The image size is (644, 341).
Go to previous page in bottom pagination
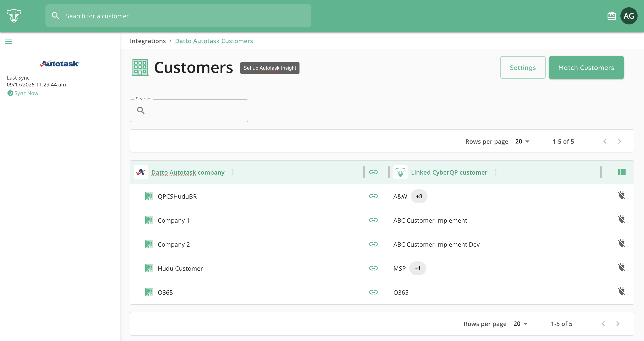click(603, 323)
